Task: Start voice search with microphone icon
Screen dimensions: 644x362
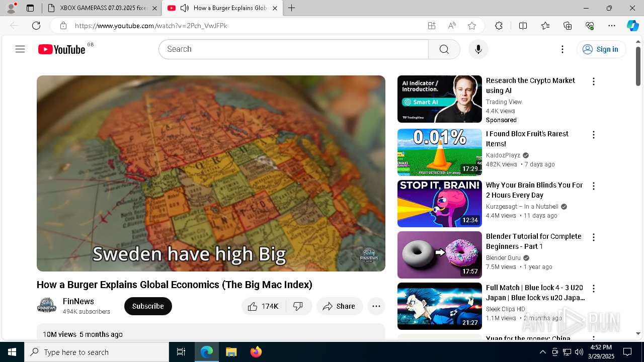Action: coord(478,49)
